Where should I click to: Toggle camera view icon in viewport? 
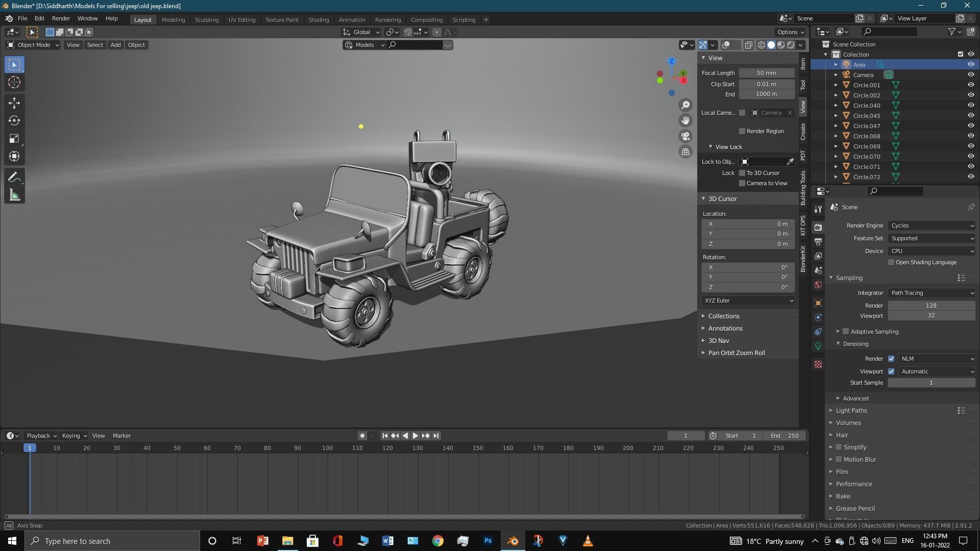click(685, 136)
